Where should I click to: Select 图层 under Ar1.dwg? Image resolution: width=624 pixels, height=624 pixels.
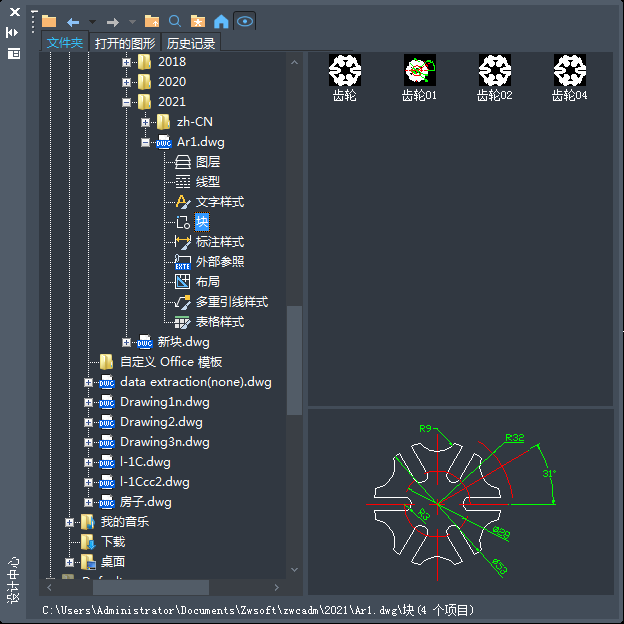click(207, 162)
